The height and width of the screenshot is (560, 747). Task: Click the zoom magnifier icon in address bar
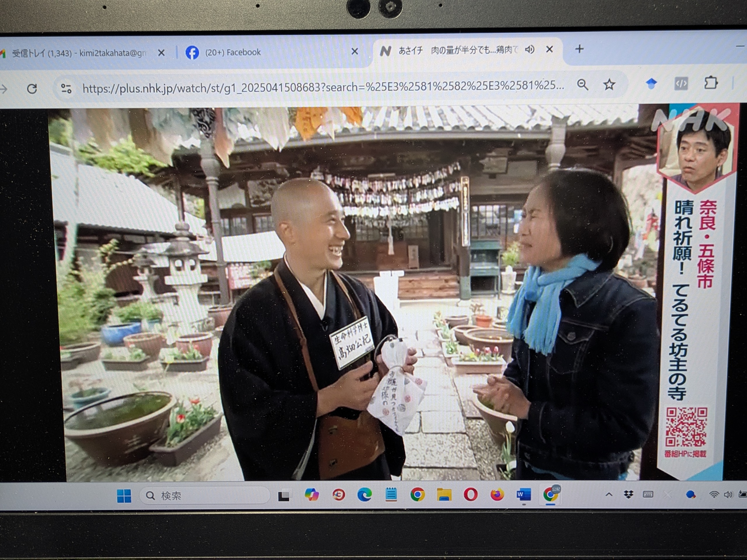582,85
